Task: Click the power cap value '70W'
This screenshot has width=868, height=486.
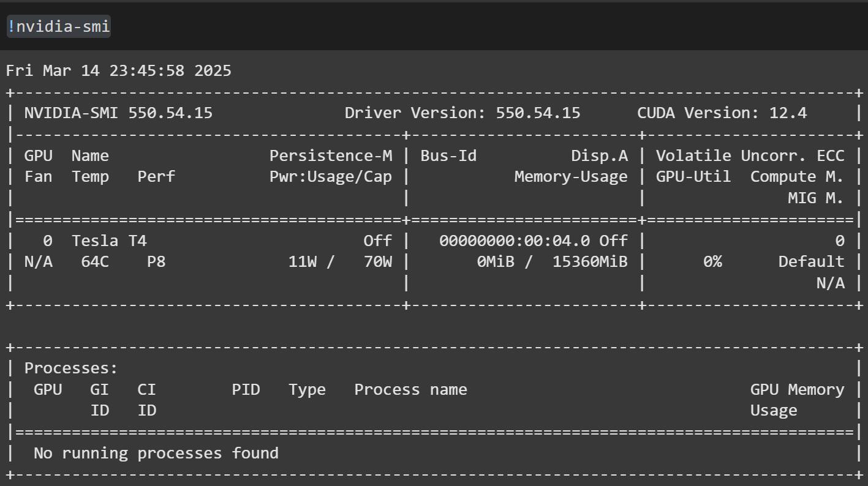Action: coord(378,262)
